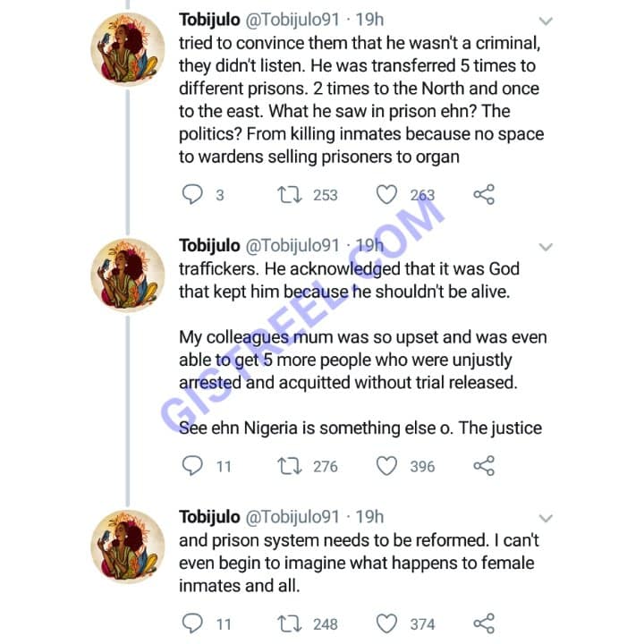Screen dimensions: 644x644
Task: Like the tweet with 374 likes
Action: click(386, 623)
